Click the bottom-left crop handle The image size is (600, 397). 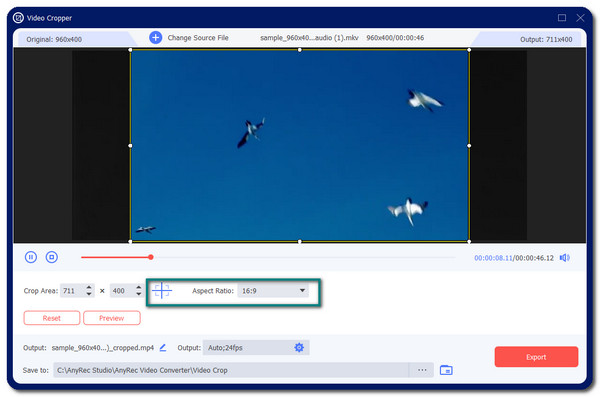[x=130, y=242]
